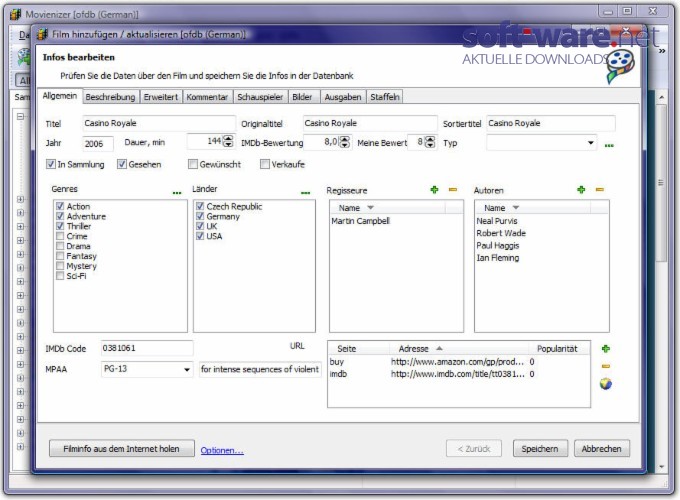Remove author with the minus icon
The width and height of the screenshot is (680, 500).
[x=600, y=190]
